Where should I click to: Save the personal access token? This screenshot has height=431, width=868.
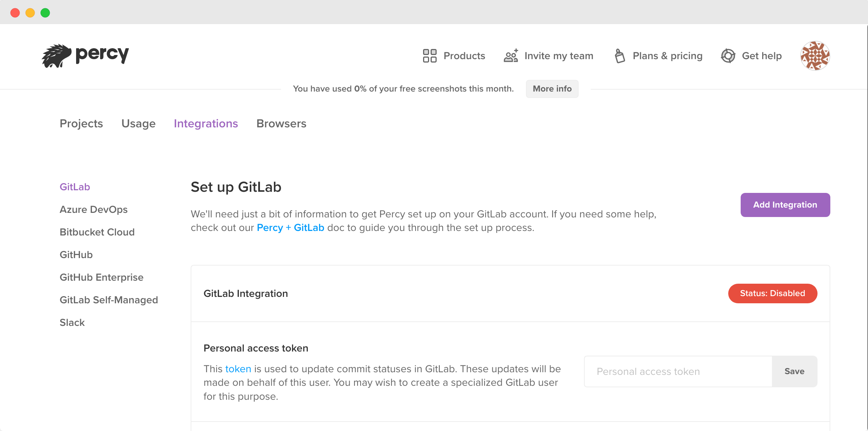[x=794, y=371]
